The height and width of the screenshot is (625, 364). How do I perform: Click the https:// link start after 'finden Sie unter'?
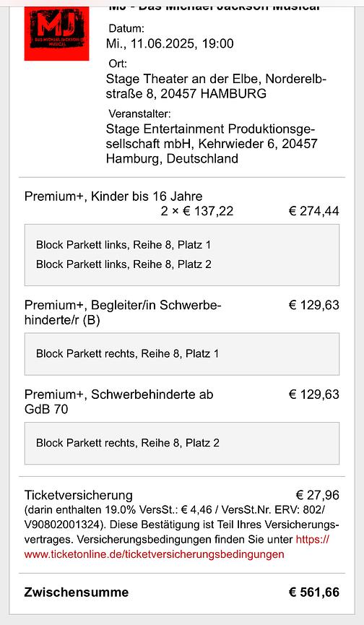pos(313,539)
